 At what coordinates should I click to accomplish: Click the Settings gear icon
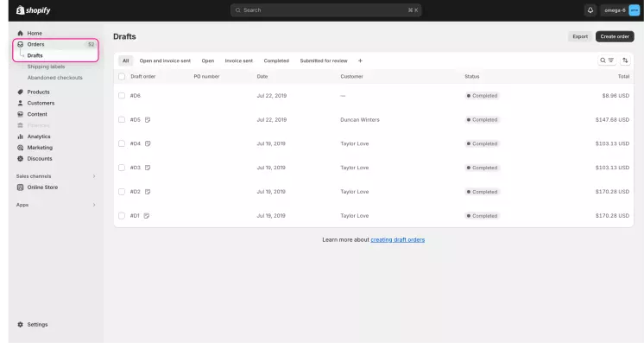20,325
